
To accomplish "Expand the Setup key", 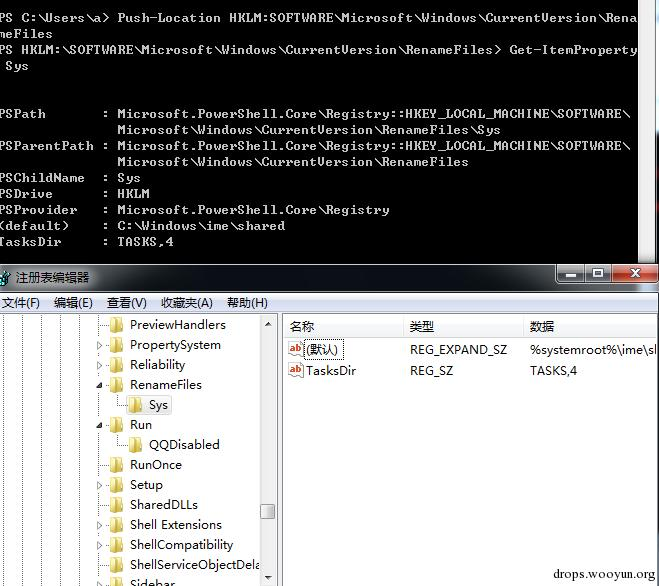I will (99, 486).
